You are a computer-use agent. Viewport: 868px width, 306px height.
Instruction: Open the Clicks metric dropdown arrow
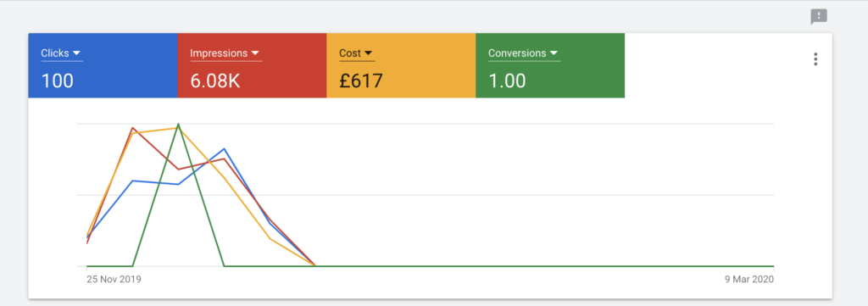coord(77,53)
